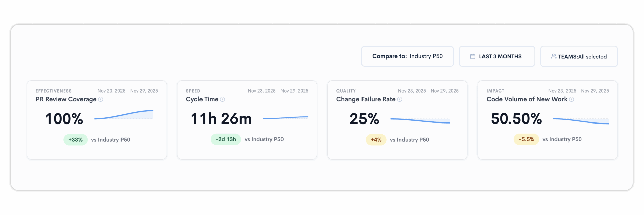Click the Cycle Time trend sparkline
Screen dimensions: 644x215
(286, 118)
